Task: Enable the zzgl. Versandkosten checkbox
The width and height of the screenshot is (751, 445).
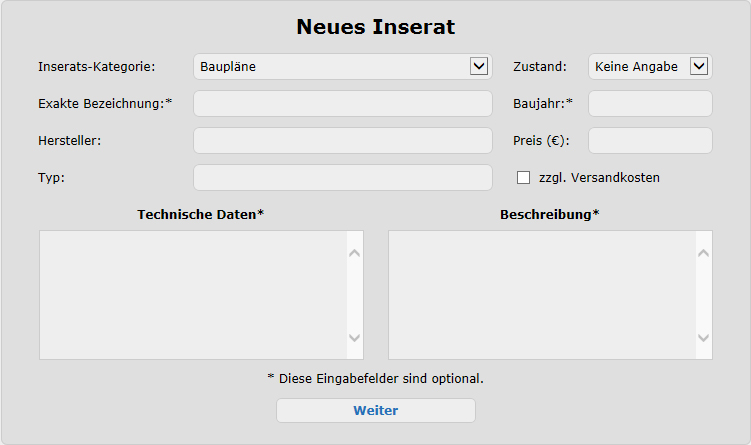Action: 523,178
